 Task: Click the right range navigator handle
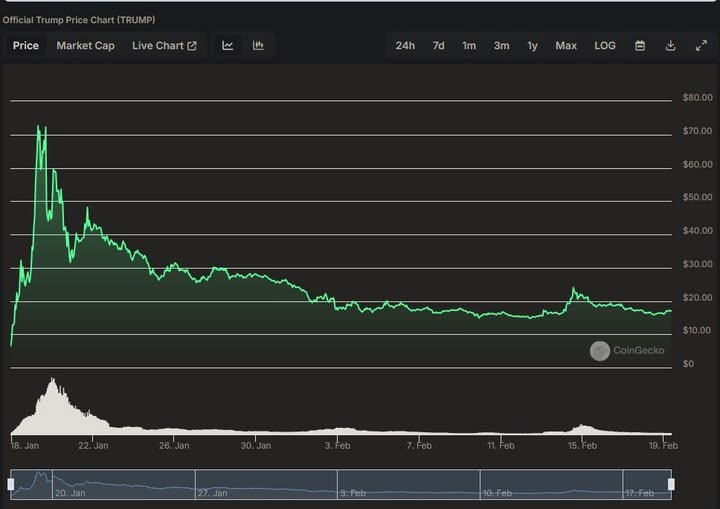(671, 484)
